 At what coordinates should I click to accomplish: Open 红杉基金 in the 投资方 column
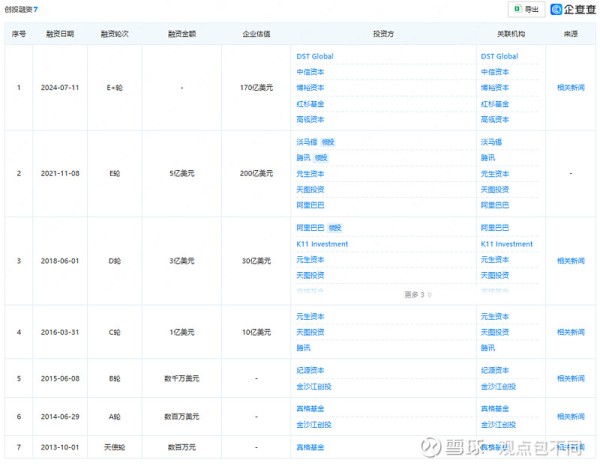click(x=310, y=104)
